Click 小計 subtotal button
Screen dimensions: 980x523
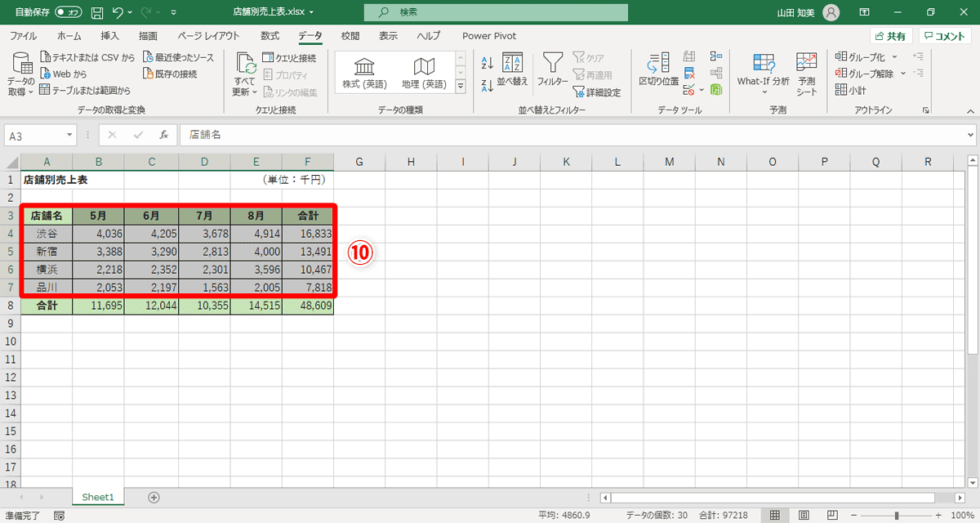tap(852, 90)
